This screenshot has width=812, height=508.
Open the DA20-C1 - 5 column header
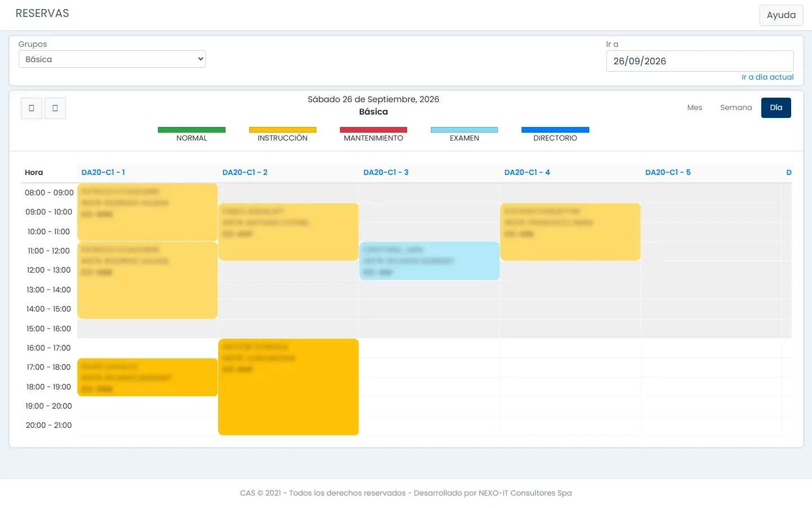tap(668, 173)
